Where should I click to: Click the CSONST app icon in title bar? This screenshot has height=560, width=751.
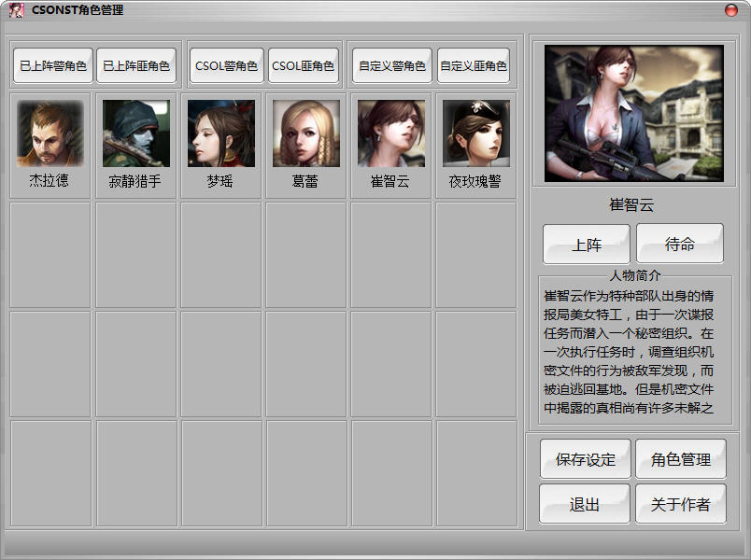coord(17,10)
